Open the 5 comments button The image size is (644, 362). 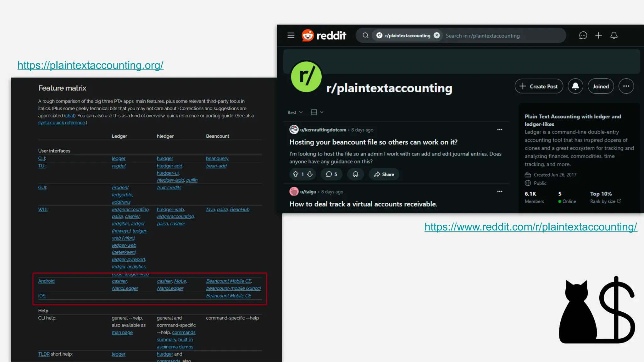pos(331,174)
